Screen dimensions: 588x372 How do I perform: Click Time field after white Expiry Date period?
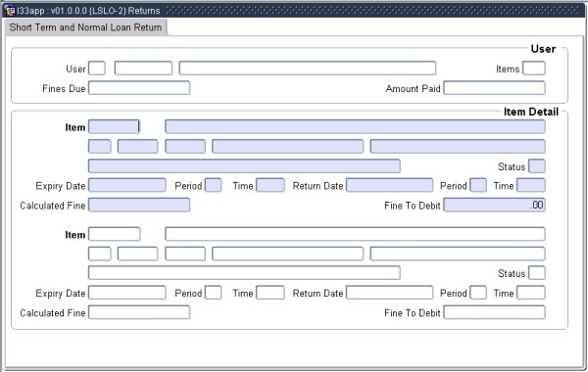pos(270,293)
